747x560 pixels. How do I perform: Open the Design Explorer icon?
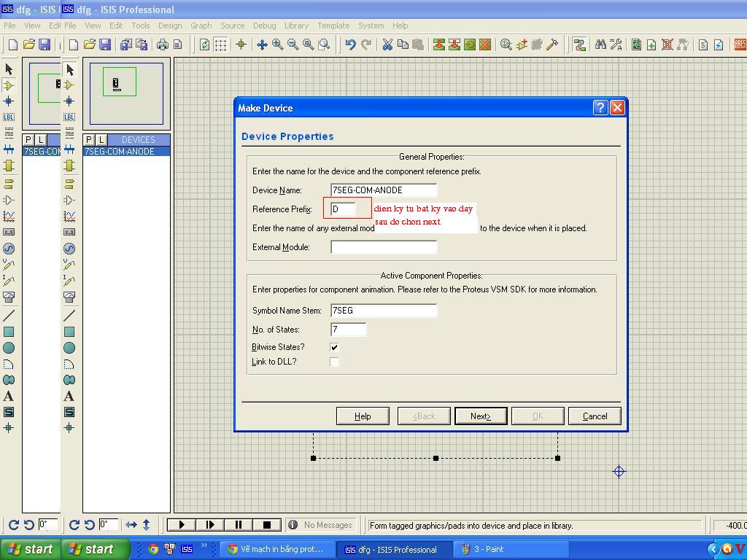tap(636, 44)
